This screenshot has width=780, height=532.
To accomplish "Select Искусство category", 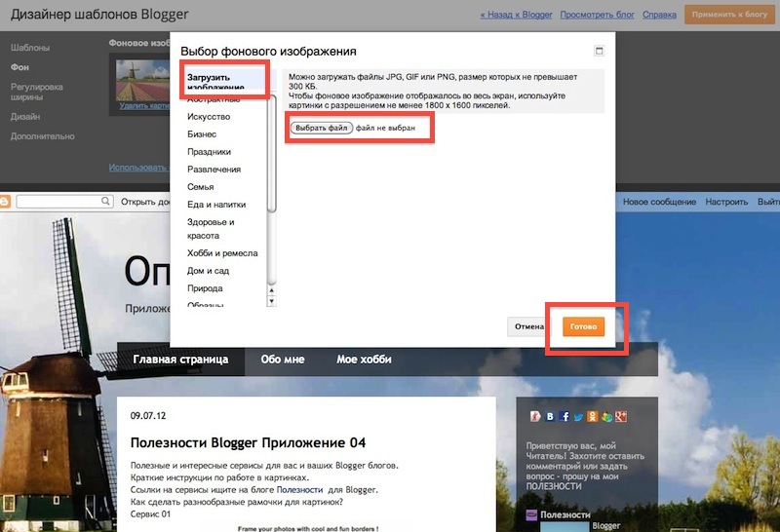I will 209,117.
